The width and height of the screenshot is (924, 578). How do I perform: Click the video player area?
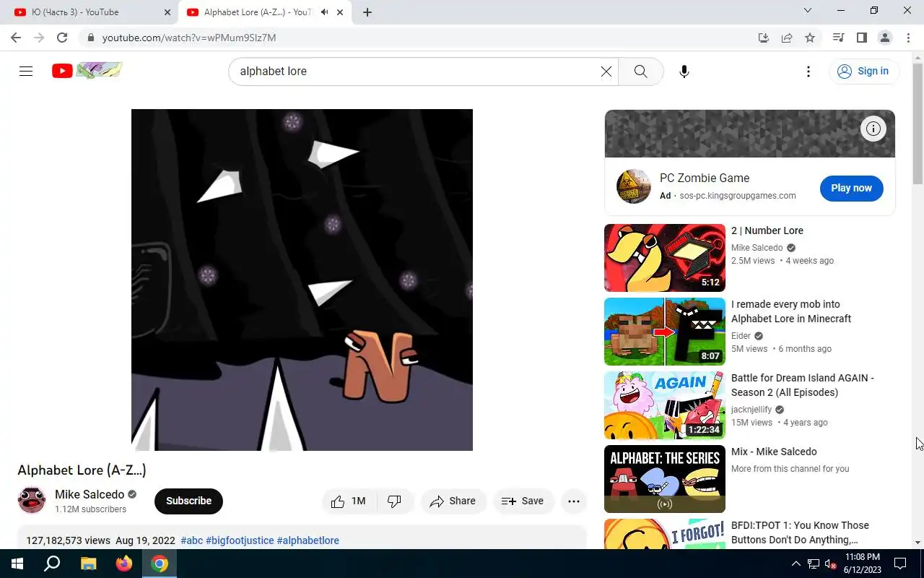point(302,280)
